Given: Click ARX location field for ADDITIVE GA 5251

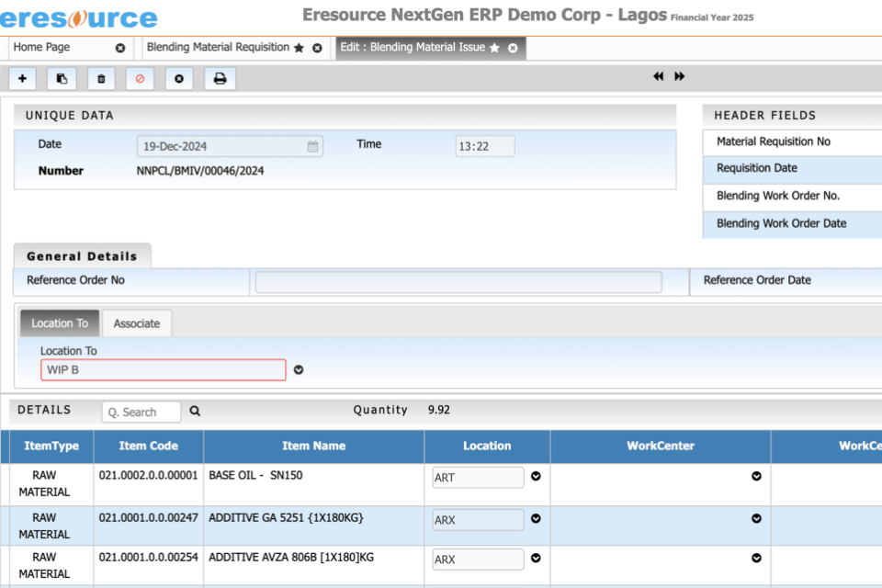Looking at the screenshot, I should coord(478,520).
